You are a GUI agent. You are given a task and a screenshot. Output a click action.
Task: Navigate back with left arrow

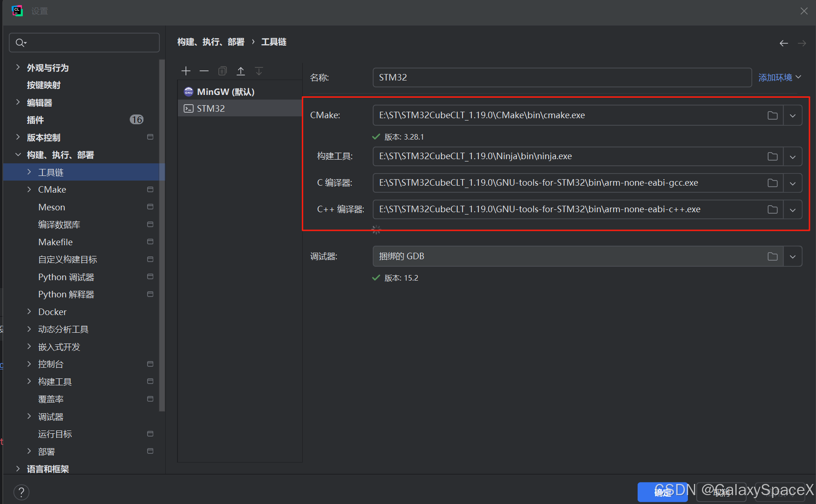[784, 43]
